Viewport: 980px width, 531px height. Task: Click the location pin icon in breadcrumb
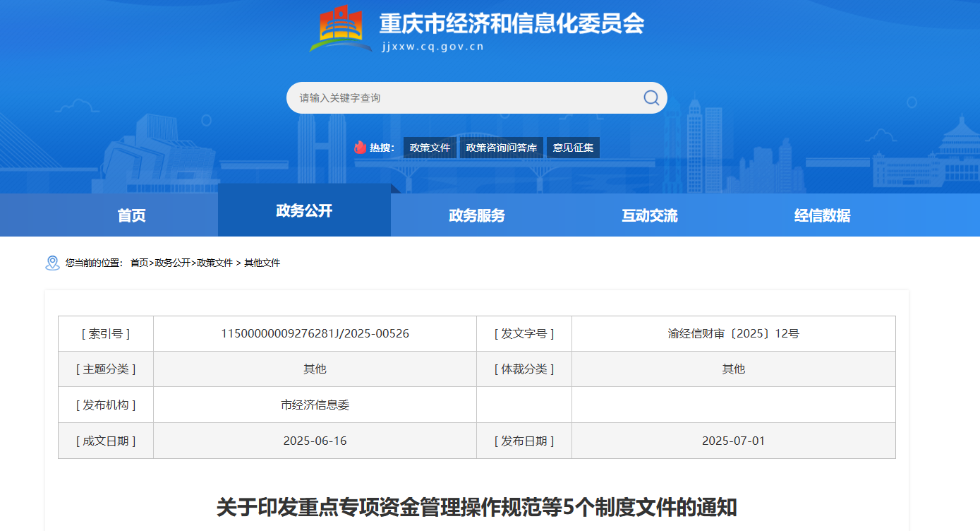coord(52,263)
